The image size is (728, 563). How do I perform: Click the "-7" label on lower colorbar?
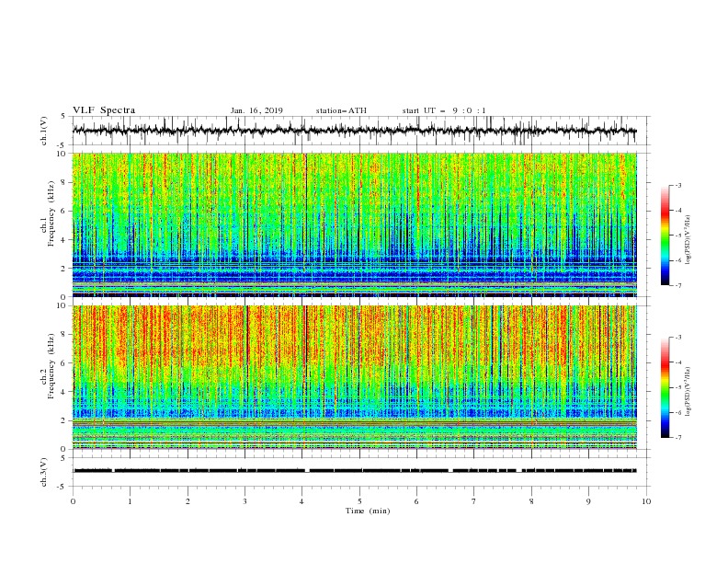[x=678, y=438]
